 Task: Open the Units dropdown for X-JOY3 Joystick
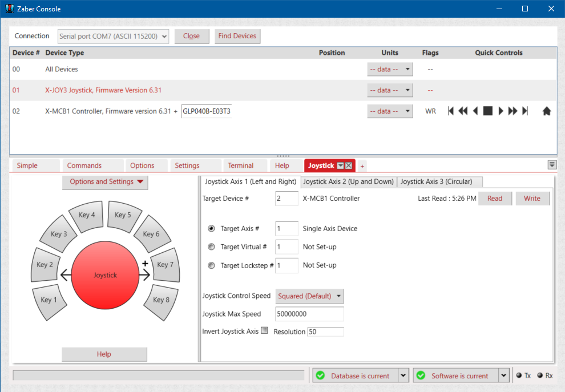pos(390,90)
